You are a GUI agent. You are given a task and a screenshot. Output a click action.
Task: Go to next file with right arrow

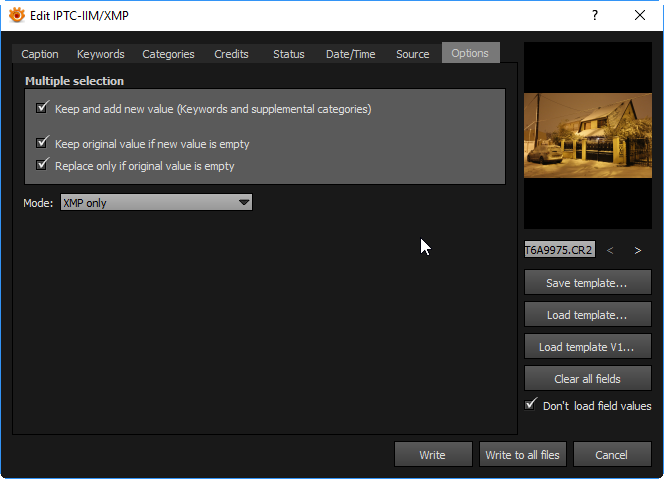[x=638, y=250]
